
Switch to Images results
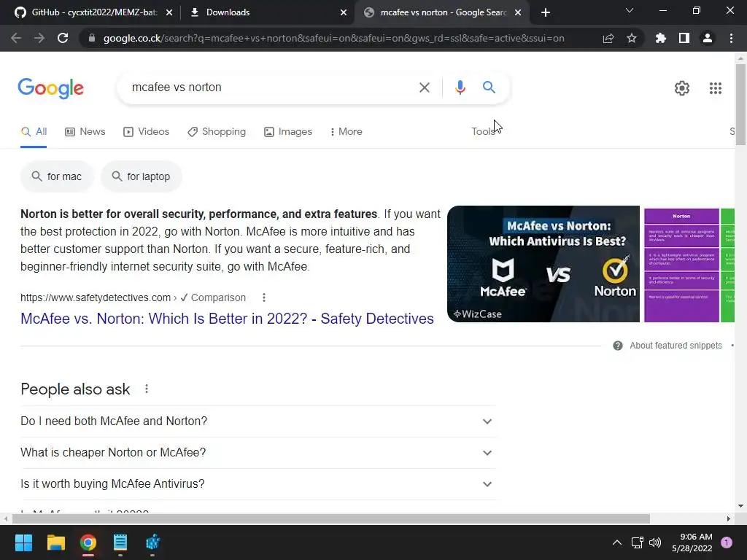tap(288, 132)
